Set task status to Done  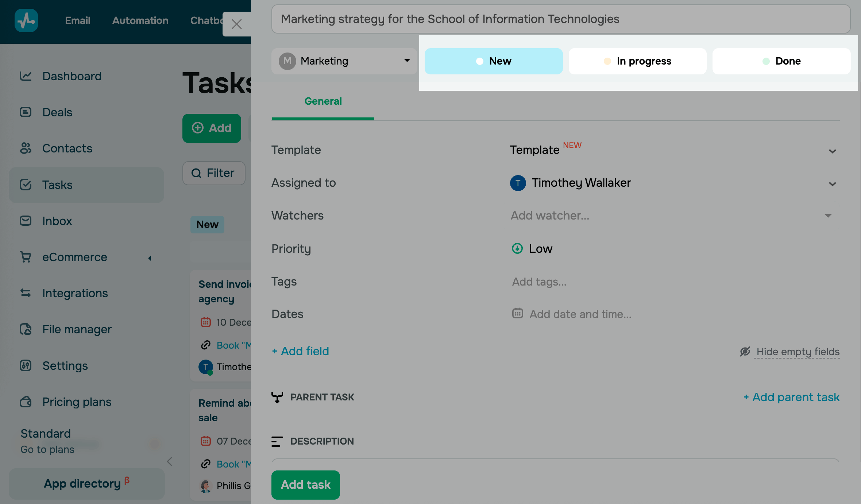781,61
